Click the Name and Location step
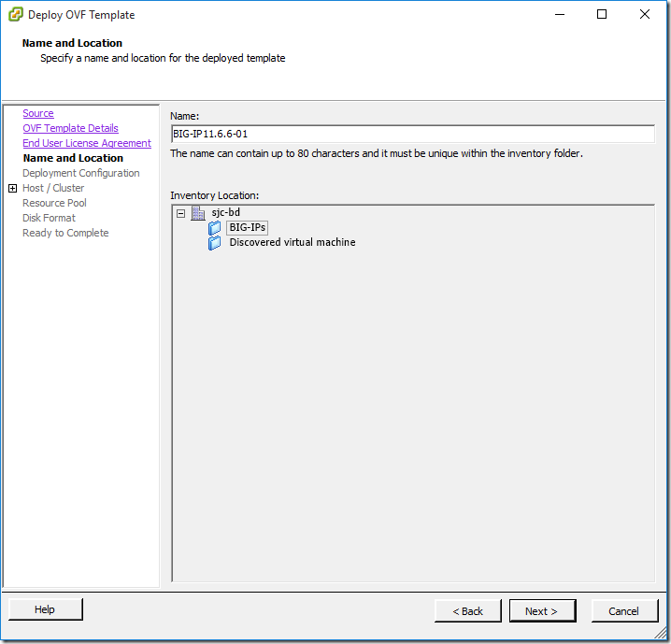Screen dimensions: 671x644 [73, 158]
